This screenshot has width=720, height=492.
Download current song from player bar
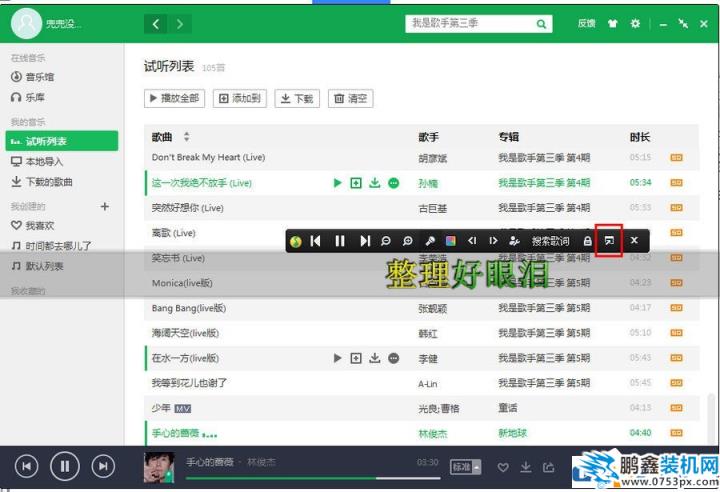point(526,467)
